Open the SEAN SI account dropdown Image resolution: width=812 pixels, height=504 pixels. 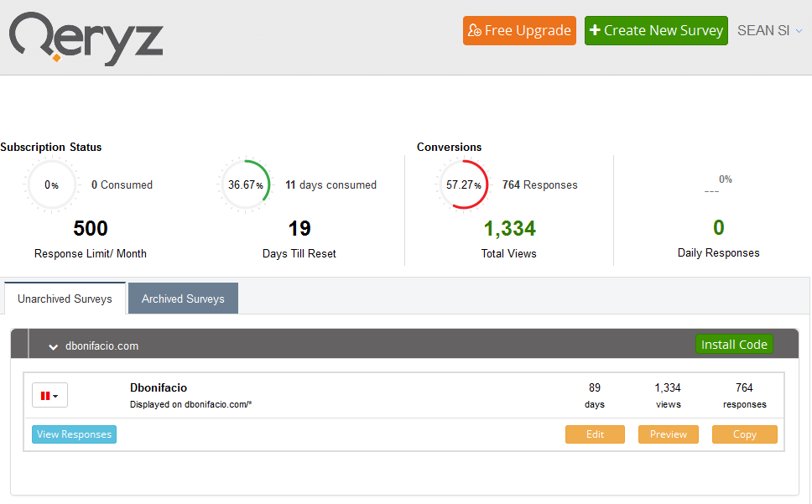(x=769, y=30)
